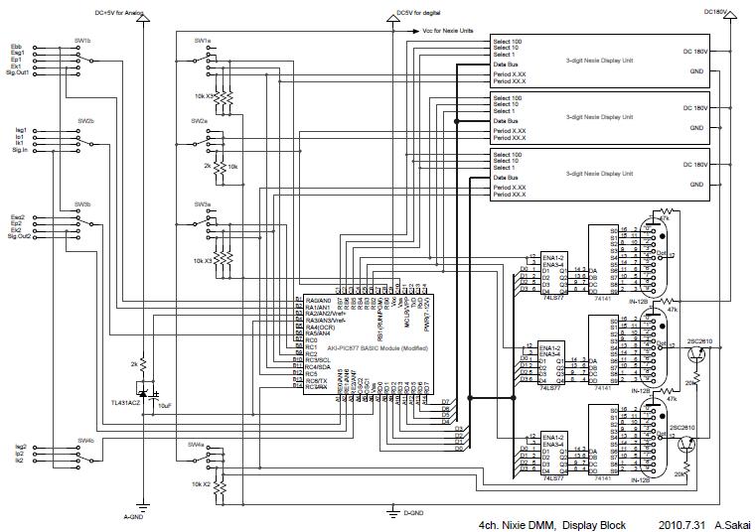The width and height of the screenshot is (756, 532).
Task: Click the 'Sig.Out2' input label
Action: 19,236
